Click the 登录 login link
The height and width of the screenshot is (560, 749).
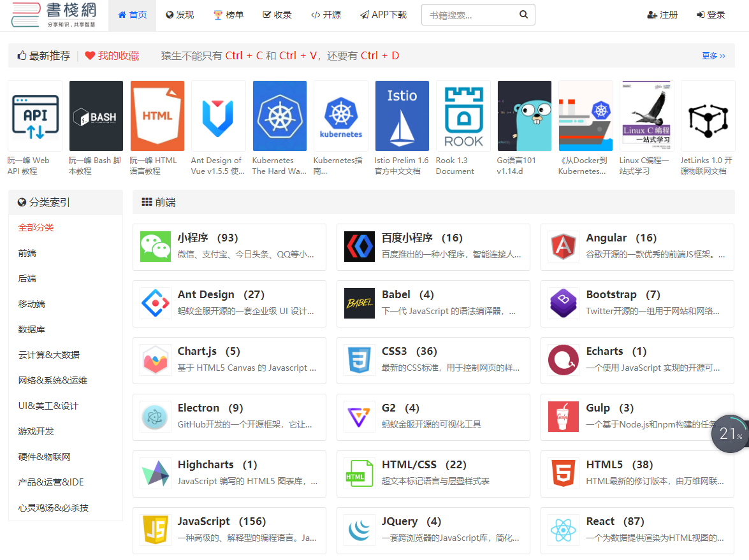pos(711,15)
